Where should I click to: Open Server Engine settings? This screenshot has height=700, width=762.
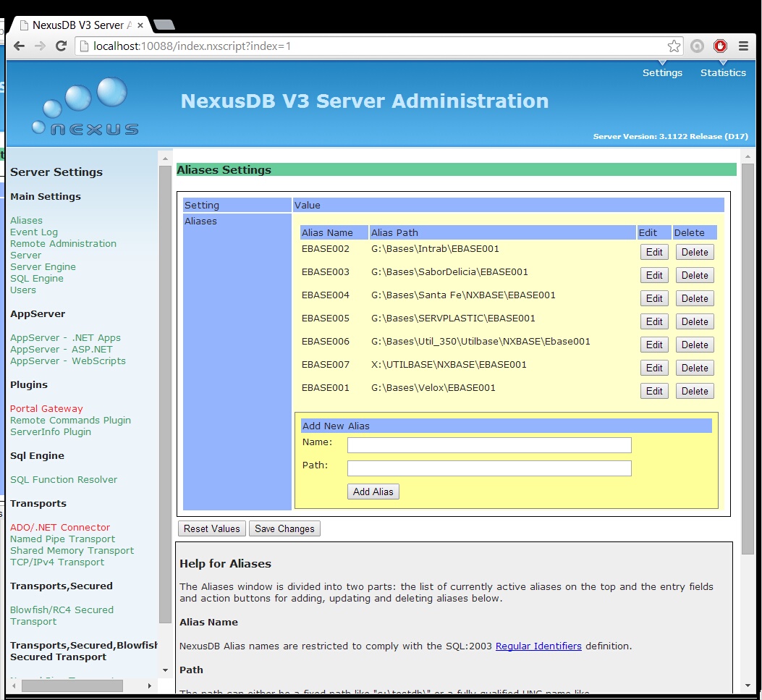coord(43,267)
